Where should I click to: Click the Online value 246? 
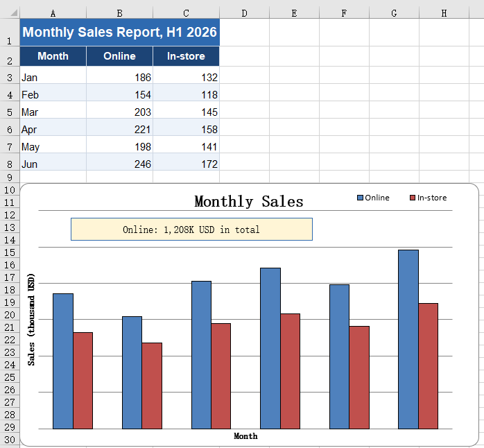tap(120, 162)
